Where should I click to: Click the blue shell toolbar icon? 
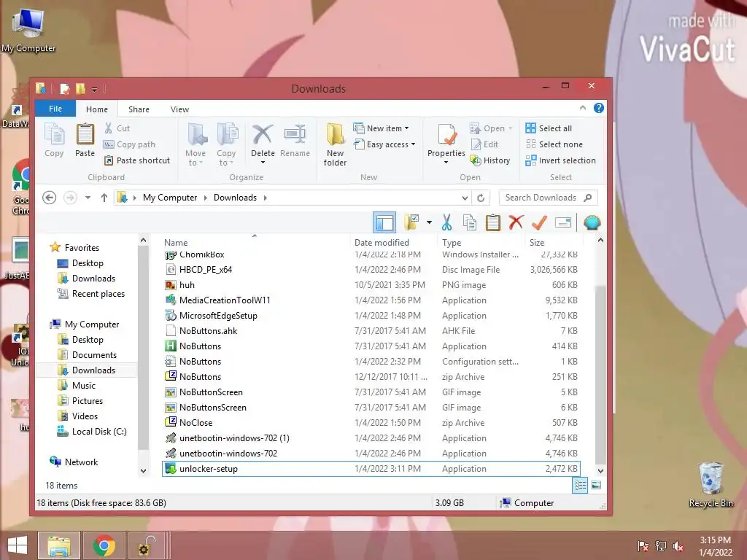click(592, 222)
